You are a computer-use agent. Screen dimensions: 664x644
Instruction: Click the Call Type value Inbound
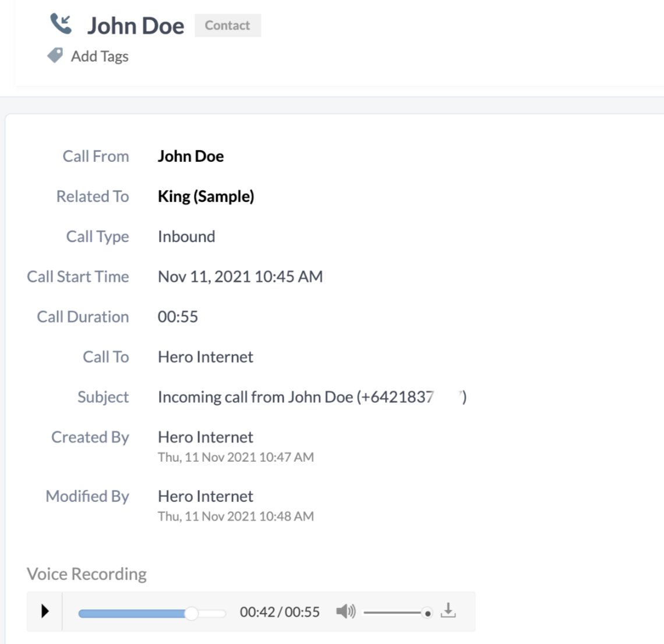(186, 236)
